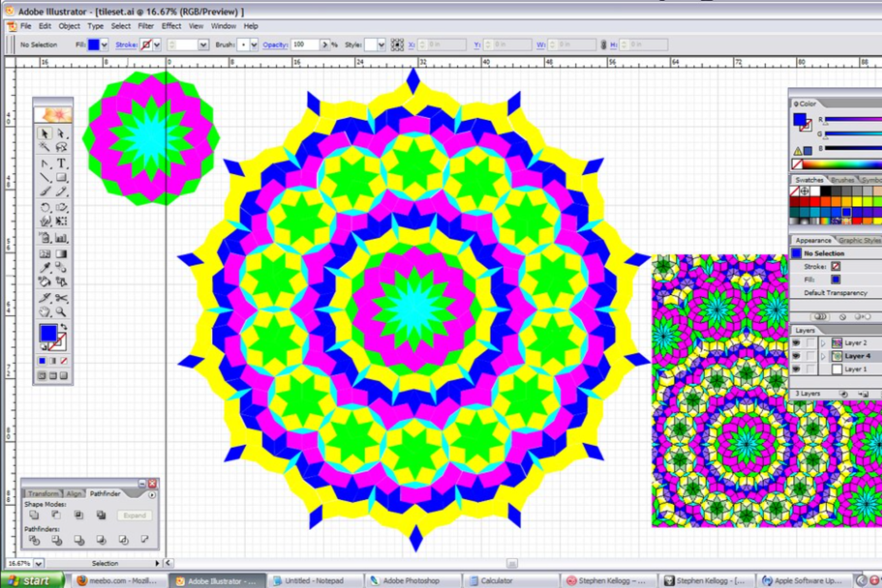The image size is (882, 588).
Task: Select the Zoom tool in toolbox
Action: point(61,312)
